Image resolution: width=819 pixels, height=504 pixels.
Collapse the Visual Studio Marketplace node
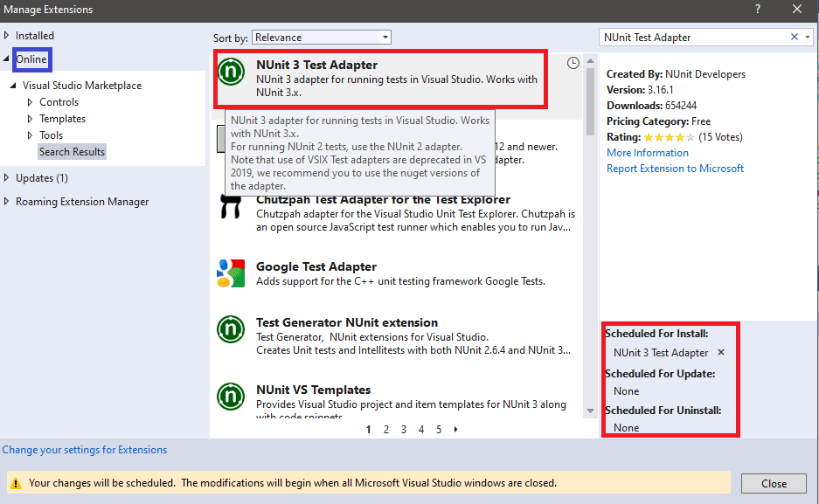click(x=10, y=85)
